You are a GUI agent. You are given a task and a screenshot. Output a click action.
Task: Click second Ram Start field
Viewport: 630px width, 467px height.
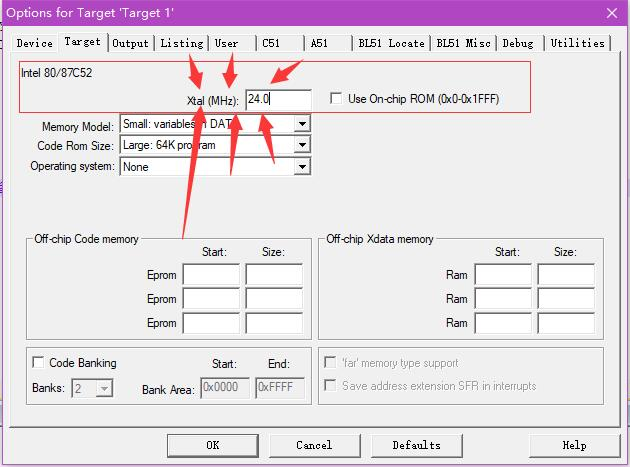[503, 299]
